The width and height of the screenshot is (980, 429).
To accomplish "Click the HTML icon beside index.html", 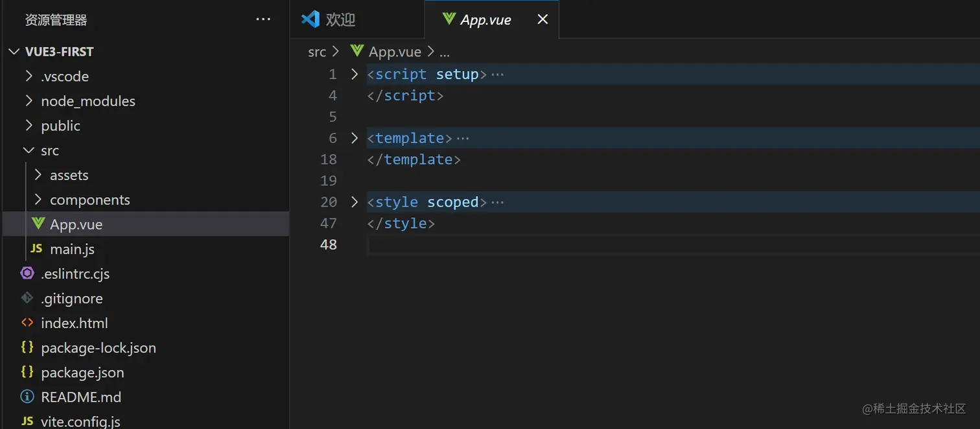I will 27,322.
